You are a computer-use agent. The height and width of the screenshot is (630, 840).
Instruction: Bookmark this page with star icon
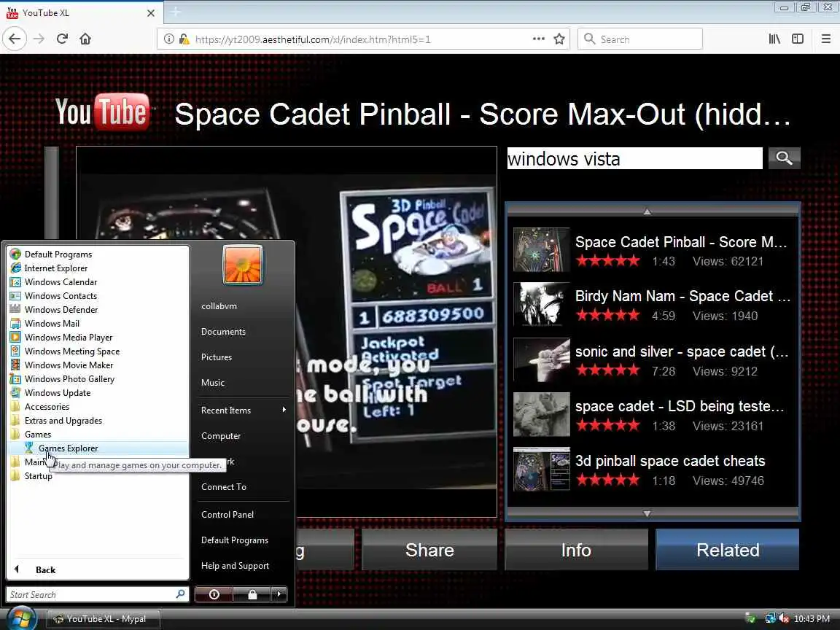(x=559, y=39)
